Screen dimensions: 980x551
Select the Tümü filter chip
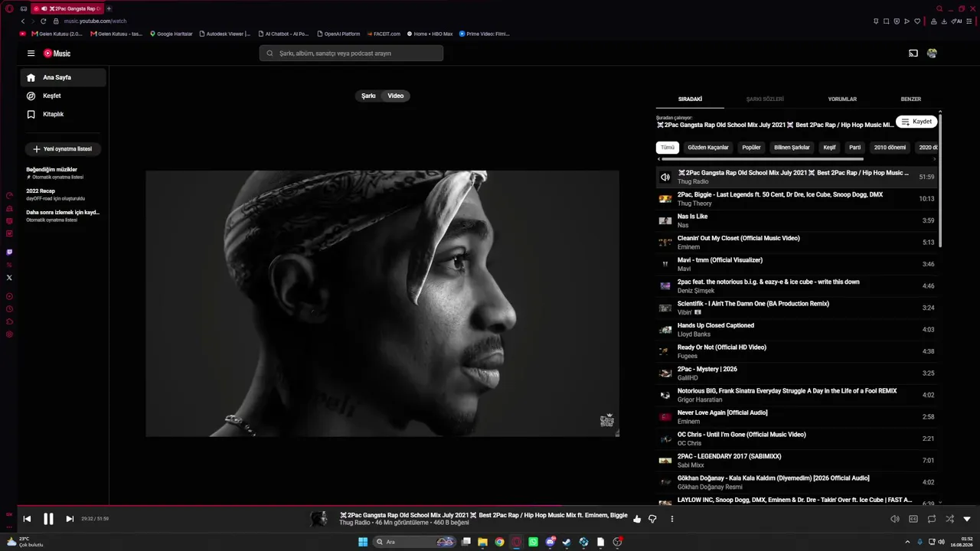coord(668,148)
